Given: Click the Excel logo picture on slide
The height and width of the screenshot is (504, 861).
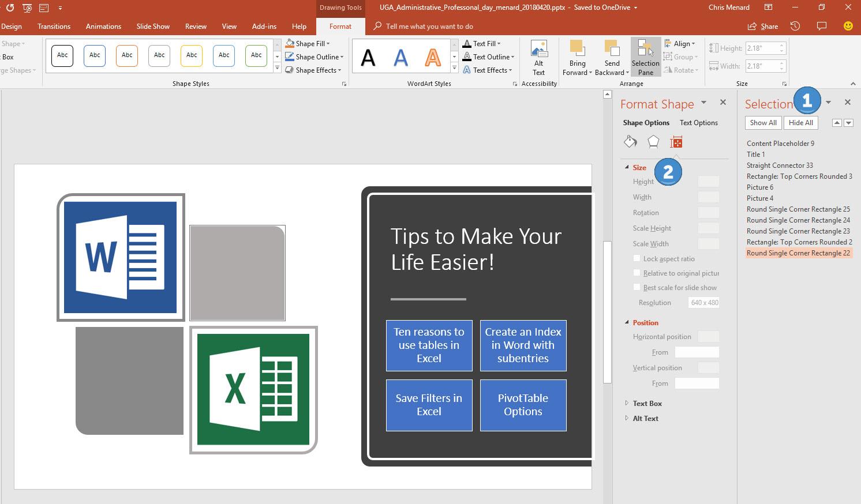Looking at the screenshot, I should pyautogui.click(x=253, y=389).
